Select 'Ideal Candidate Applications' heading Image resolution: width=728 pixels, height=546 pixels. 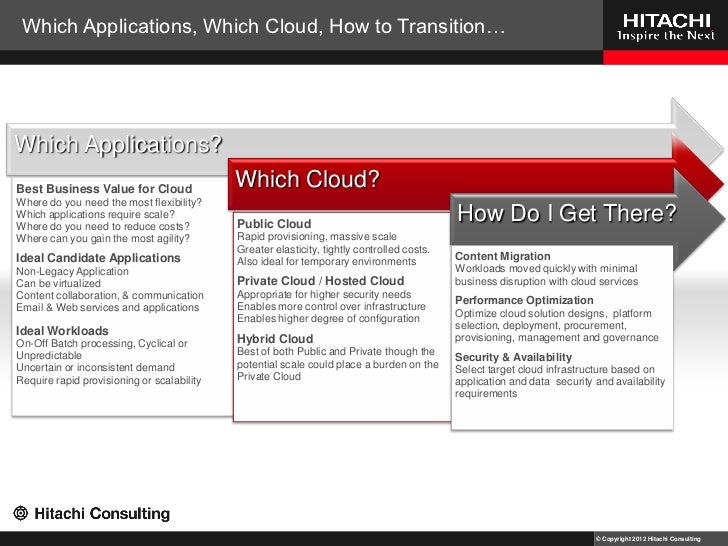click(98, 258)
